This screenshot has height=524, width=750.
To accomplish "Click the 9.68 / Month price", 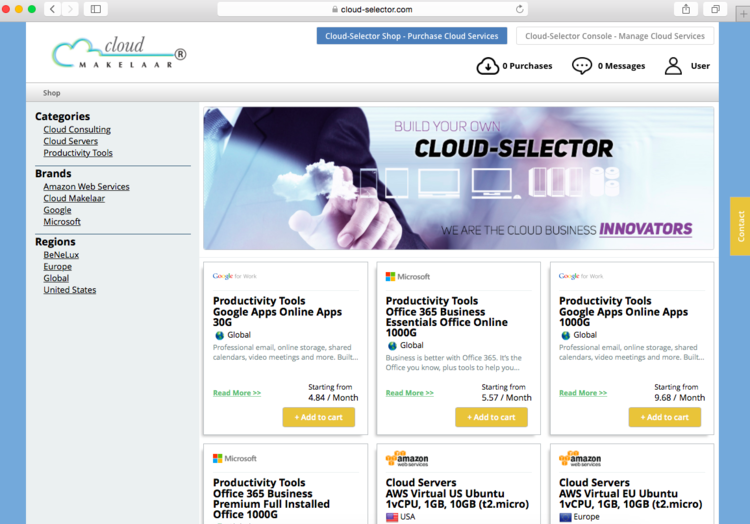I will 680,398.
